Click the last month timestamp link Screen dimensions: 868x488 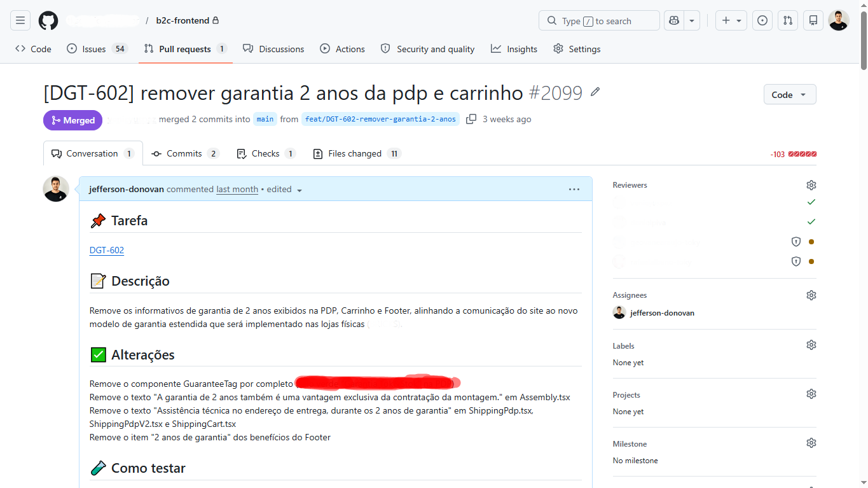[237, 189]
